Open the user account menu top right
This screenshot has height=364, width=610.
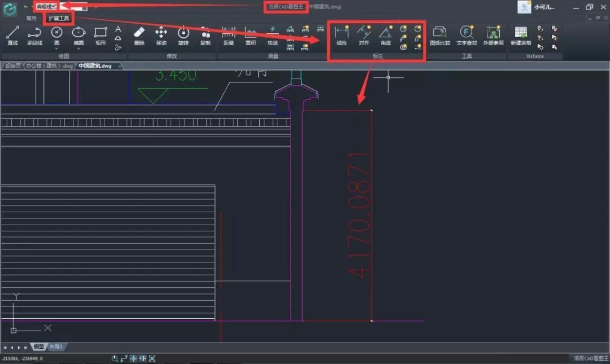[x=538, y=7]
